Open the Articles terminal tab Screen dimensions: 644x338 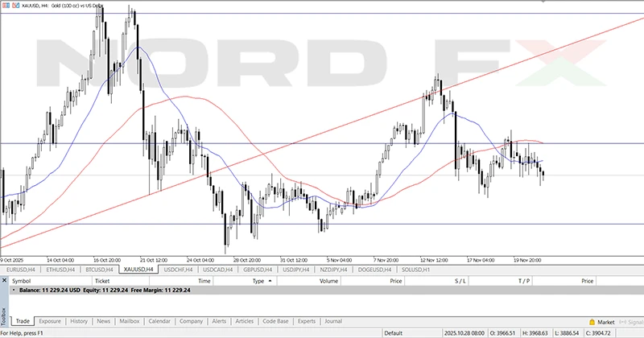pos(245,321)
